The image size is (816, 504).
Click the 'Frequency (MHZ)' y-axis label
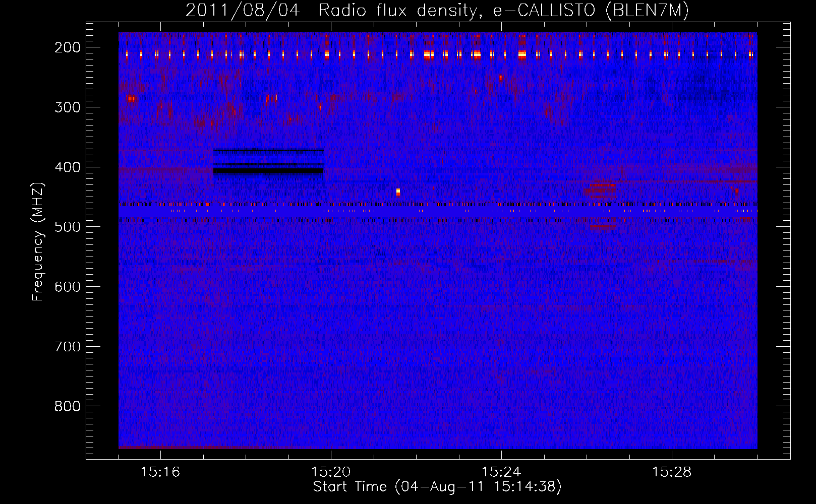coord(38,242)
